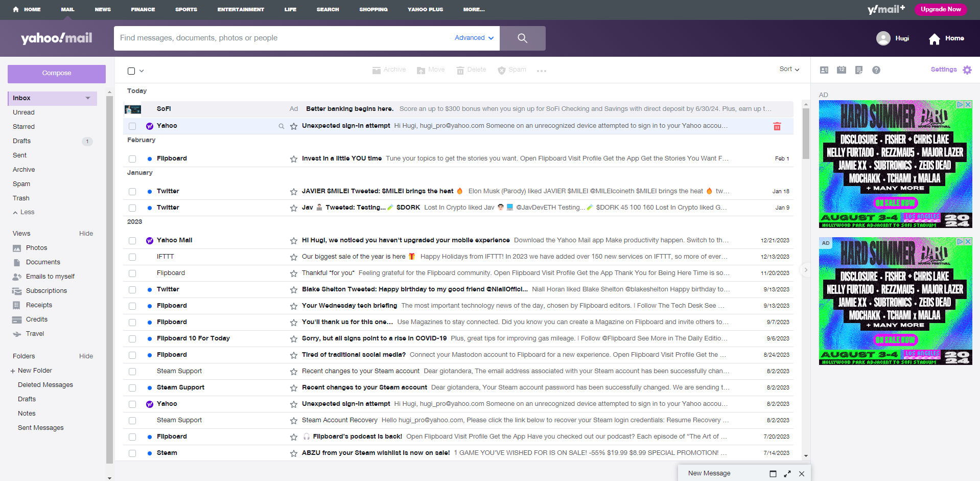Open the help question mark icon
The image size is (980, 481).
coord(876,70)
